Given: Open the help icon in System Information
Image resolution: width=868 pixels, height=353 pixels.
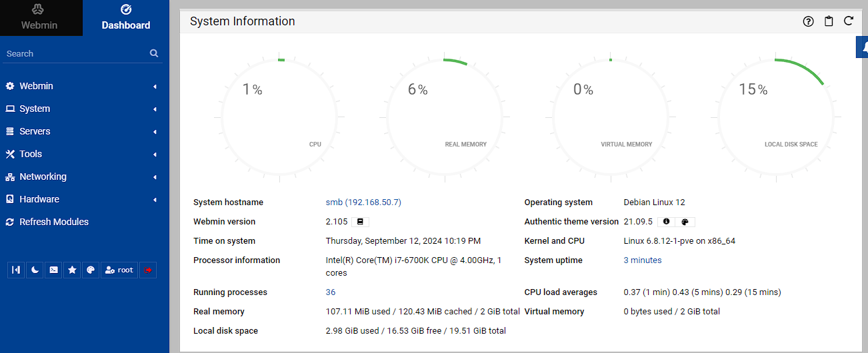Looking at the screenshot, I should pos(808,21).
